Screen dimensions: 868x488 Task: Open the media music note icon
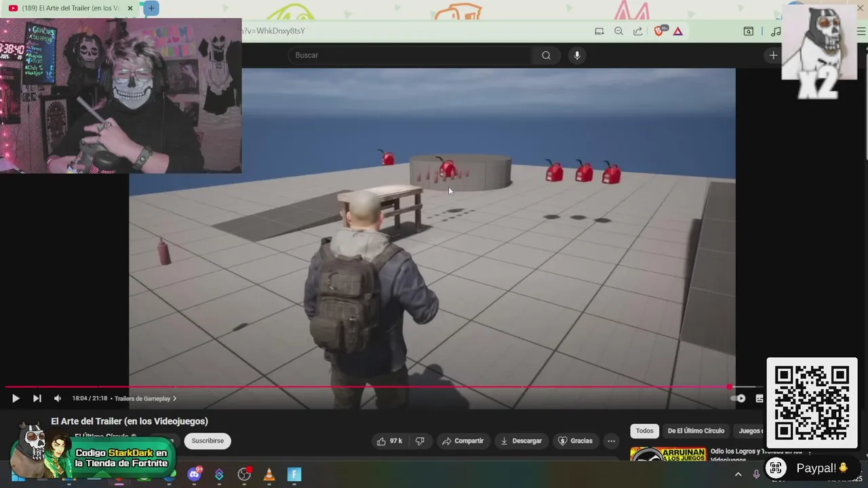[776, 31]
